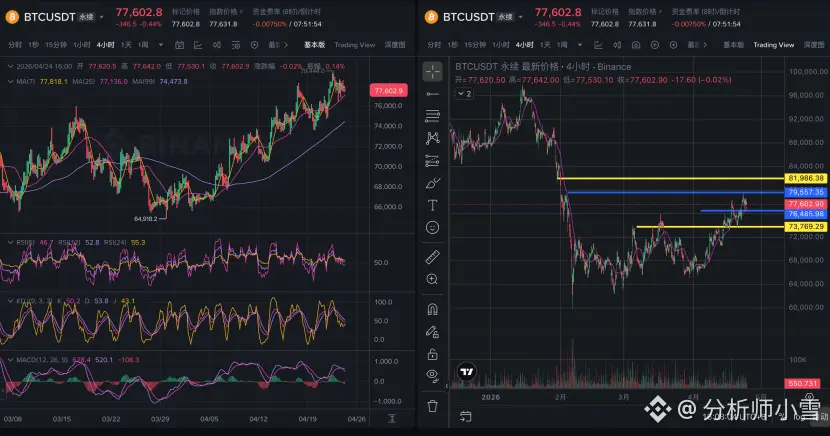
Task: Click the hexagon icon in left toolbar
Action: click(x=254, y=45)
